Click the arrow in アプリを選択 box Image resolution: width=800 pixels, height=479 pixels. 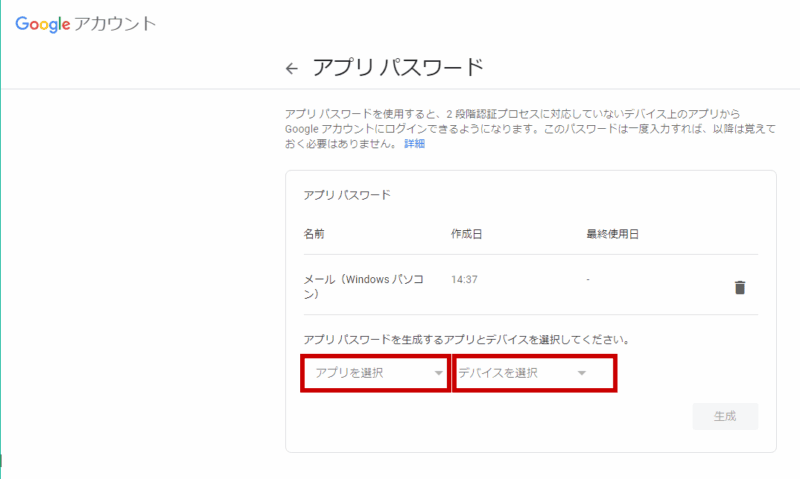pyautogui.click(x=438, y=373)
